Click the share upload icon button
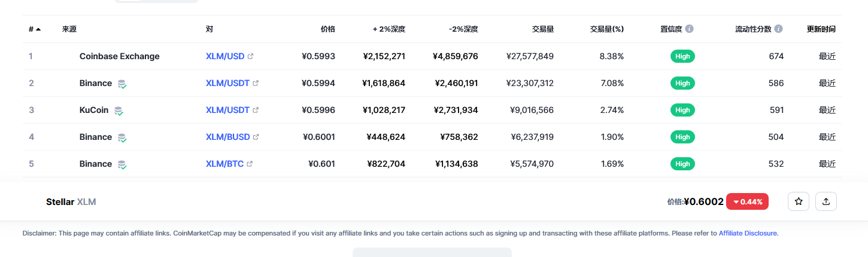Viewport: 868px width, 257px height. click(826, 202)
